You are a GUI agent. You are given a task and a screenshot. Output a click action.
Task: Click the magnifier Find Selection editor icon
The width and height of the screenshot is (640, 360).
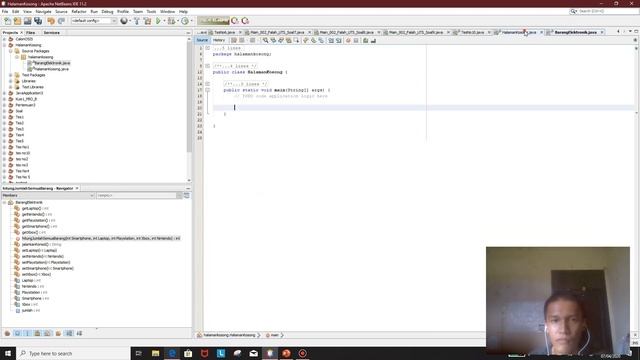coord(265,40)
